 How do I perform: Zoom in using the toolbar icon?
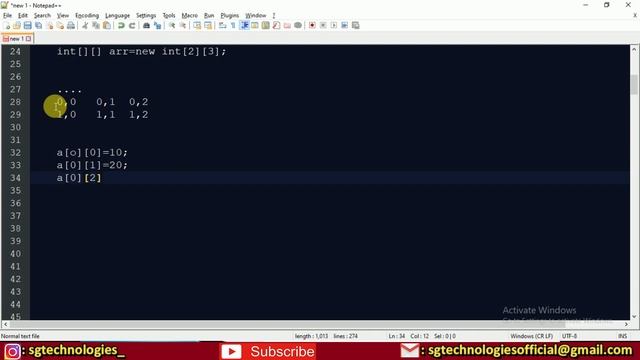172,25
